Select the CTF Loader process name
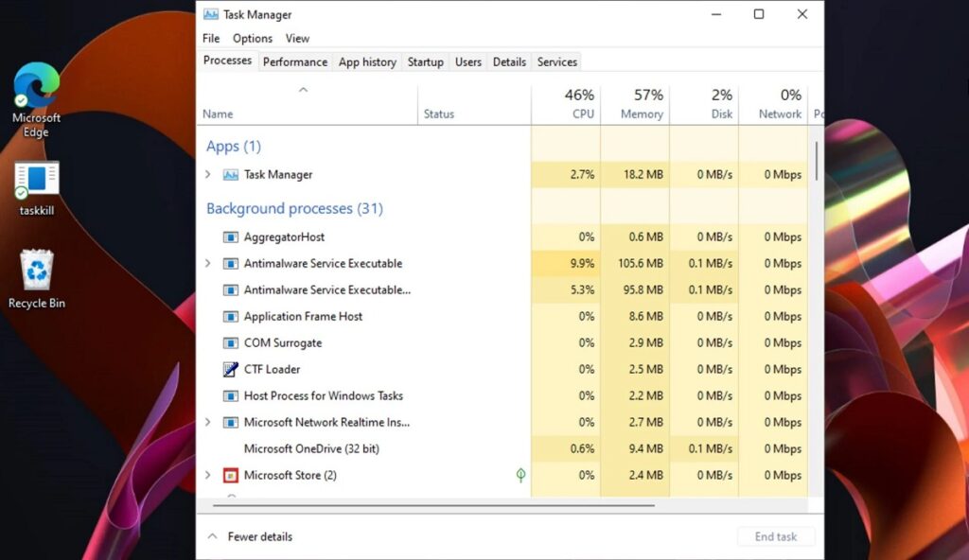969x560 pixels. 272,370
